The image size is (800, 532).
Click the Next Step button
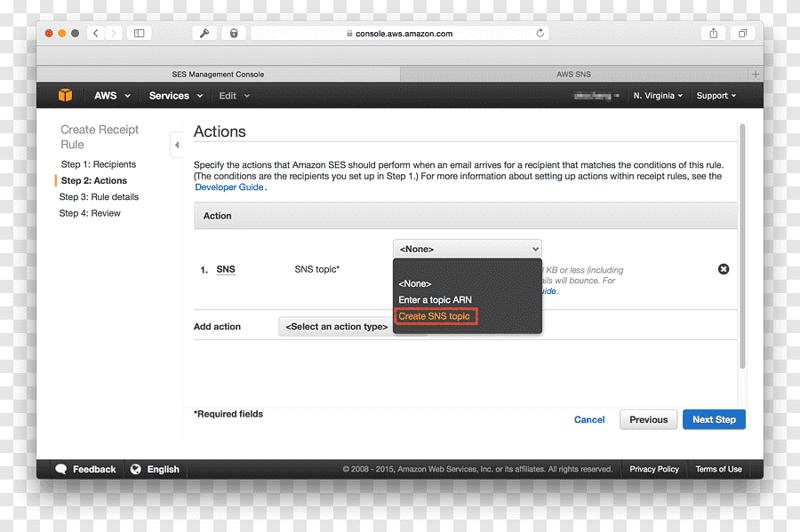[714, 419]
